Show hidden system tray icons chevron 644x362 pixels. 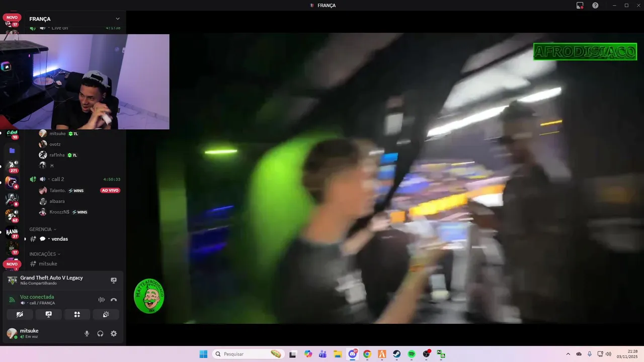[568, 354]
